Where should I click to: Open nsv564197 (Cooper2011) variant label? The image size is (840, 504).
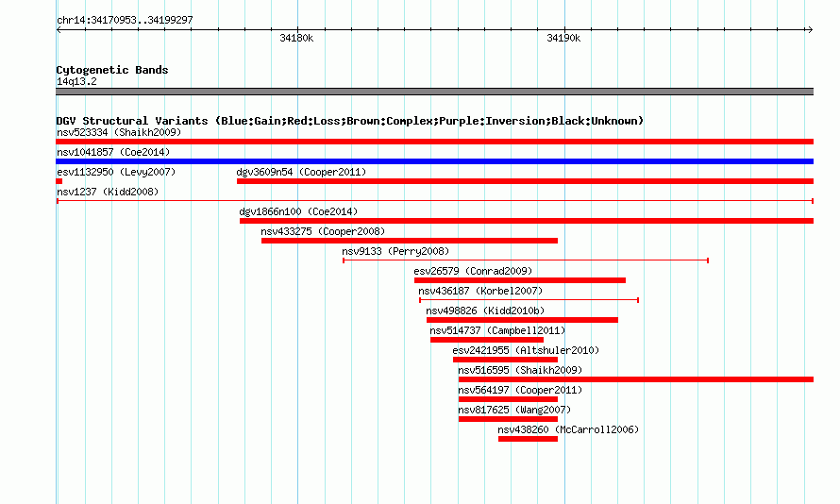pos(520,390)
